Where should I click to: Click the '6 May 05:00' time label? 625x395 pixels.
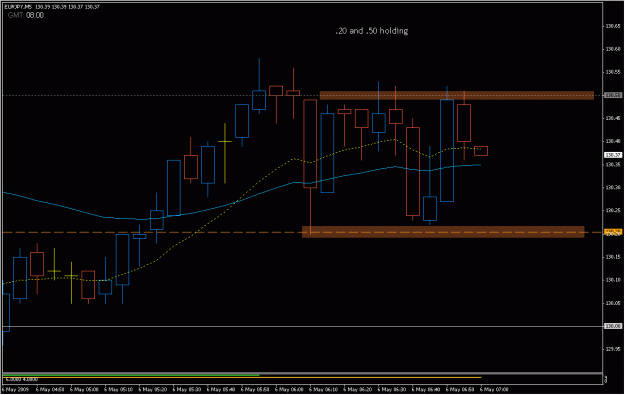83,389
